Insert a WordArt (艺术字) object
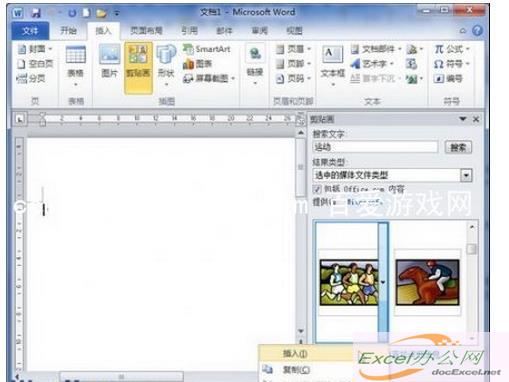The width and height of the screenshot is (509, 382). click(x=372, y=63)
